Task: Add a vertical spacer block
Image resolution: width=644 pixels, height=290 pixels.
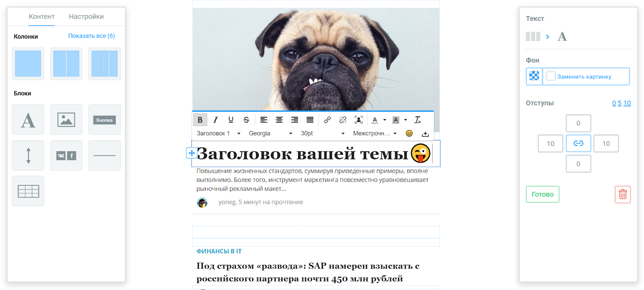Action: coord(28,155)
